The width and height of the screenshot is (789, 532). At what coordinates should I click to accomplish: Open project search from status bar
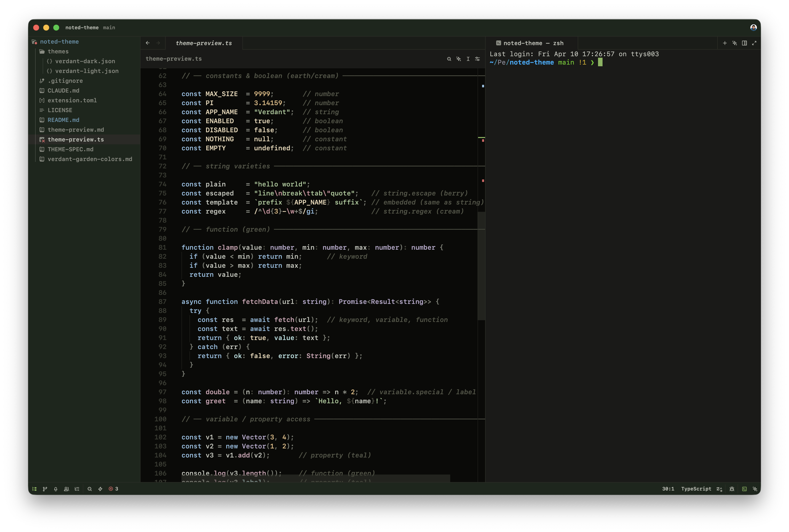click(90, 489)
